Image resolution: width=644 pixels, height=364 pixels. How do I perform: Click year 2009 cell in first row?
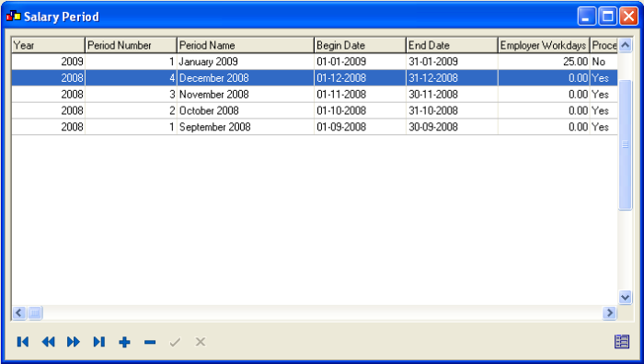click(48, 62)
